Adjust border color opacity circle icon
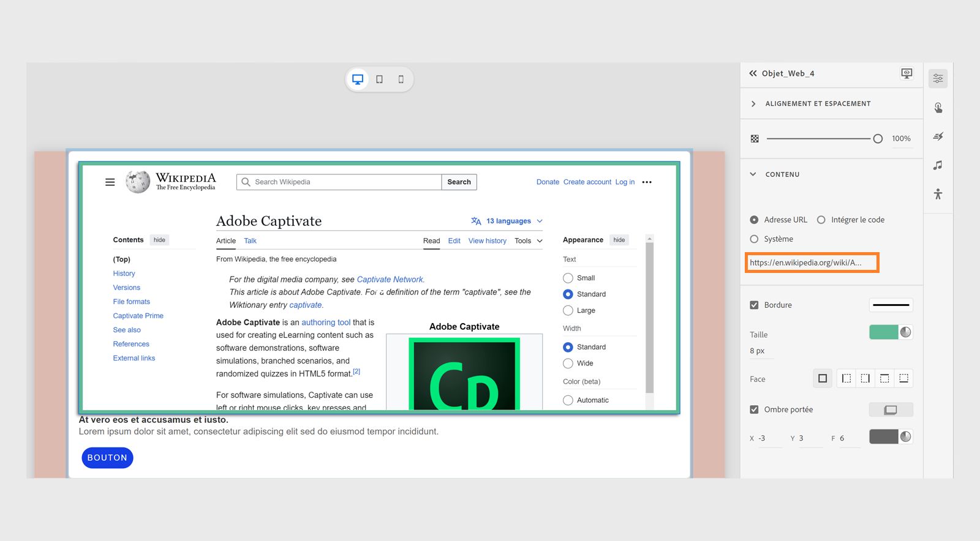This screenshot has height=541, width=980. [x=906, y=332]
